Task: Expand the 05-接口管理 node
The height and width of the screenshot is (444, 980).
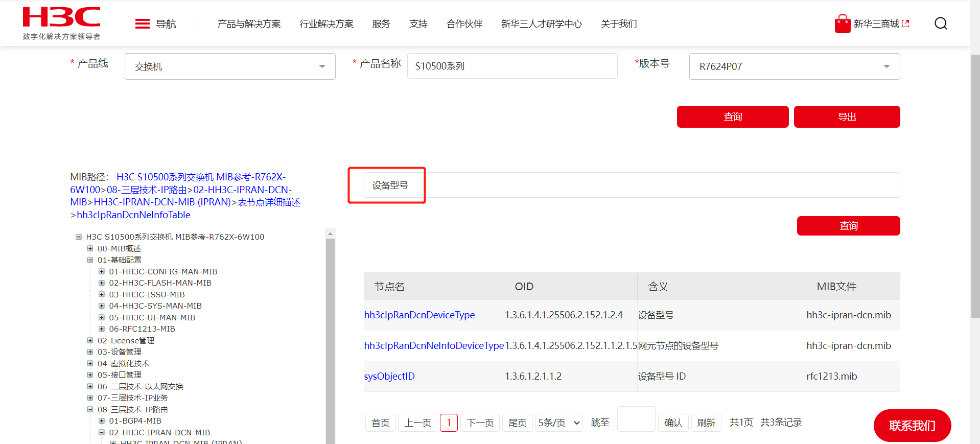Action: tap(90, 375)
